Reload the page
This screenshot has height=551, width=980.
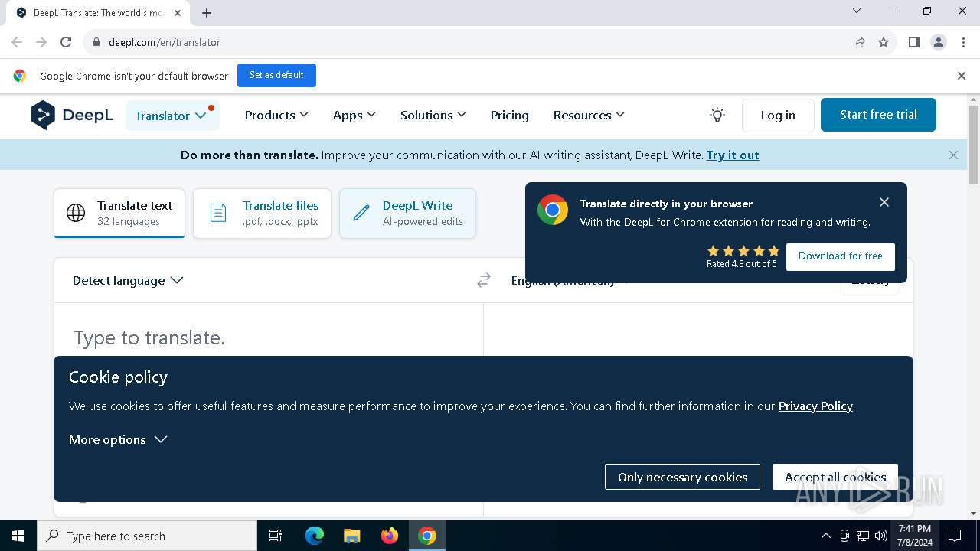coord(66,42)
